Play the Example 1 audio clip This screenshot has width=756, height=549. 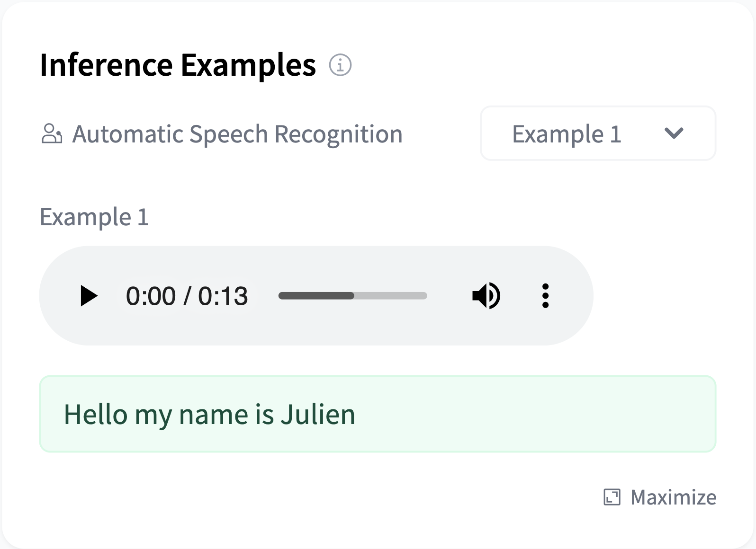[x=89, y=296]
